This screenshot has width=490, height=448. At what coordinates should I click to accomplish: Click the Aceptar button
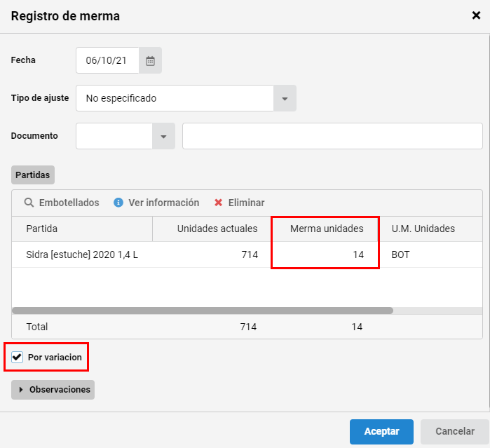click(x=381, y=431)
